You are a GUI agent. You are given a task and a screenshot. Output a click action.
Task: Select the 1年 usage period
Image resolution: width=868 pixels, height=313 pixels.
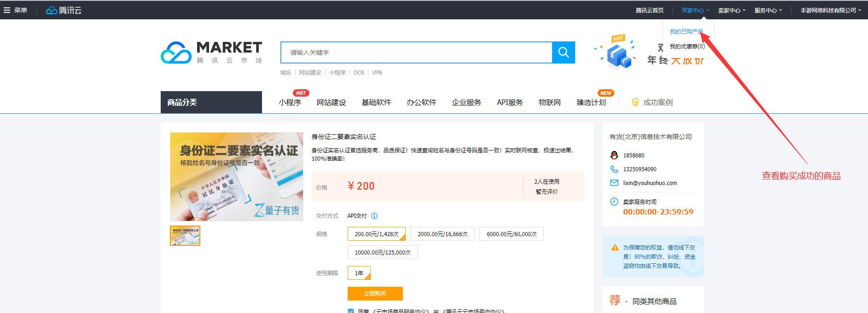(x=359, y=273)
